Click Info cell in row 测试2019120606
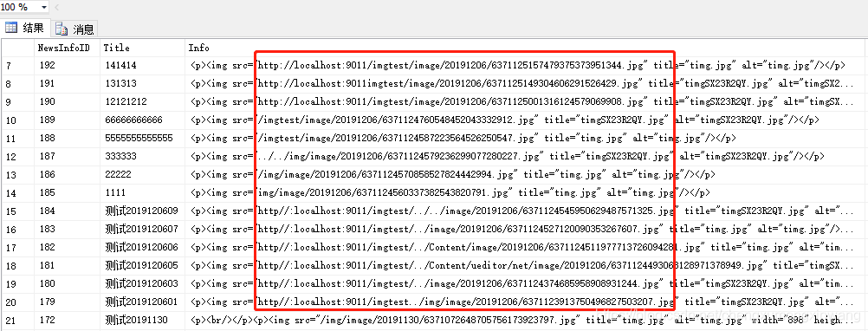The image size is (868, 331). [x=526, y=248]
